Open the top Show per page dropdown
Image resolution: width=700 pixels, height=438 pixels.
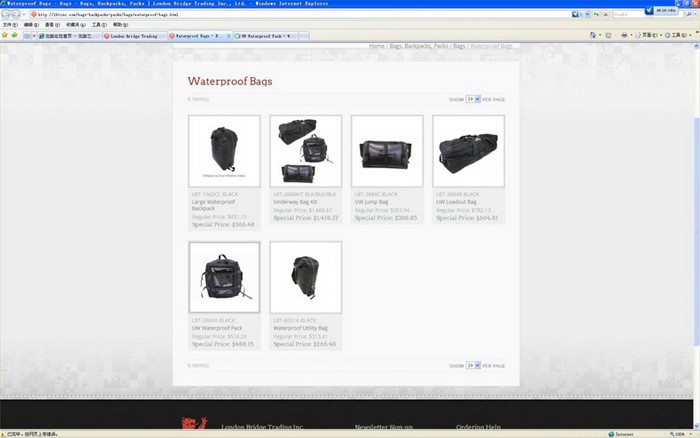(x=473, y=99)
